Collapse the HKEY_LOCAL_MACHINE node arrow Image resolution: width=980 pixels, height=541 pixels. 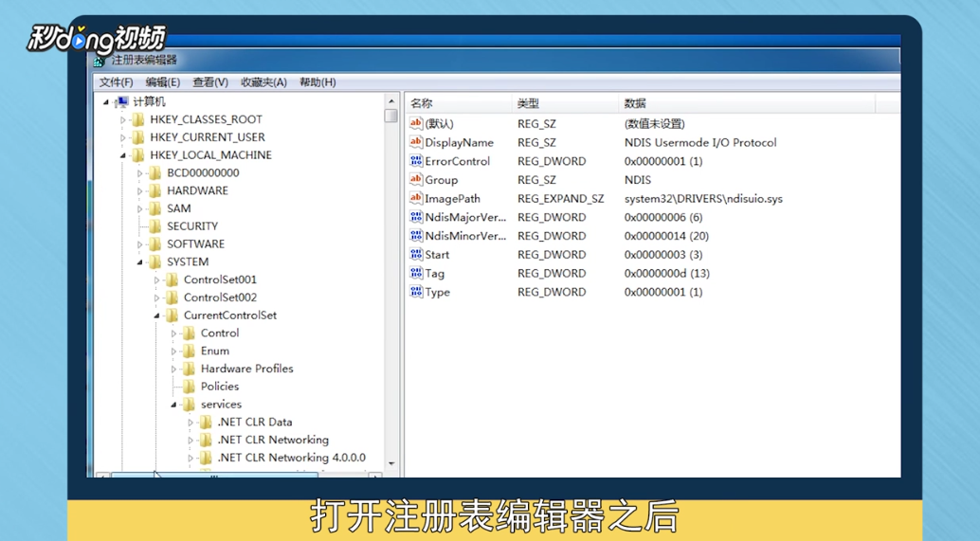coord(123,155)
